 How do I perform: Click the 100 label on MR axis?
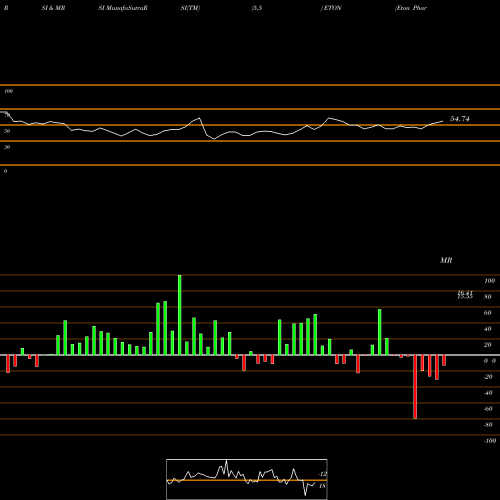coord(489,281)
